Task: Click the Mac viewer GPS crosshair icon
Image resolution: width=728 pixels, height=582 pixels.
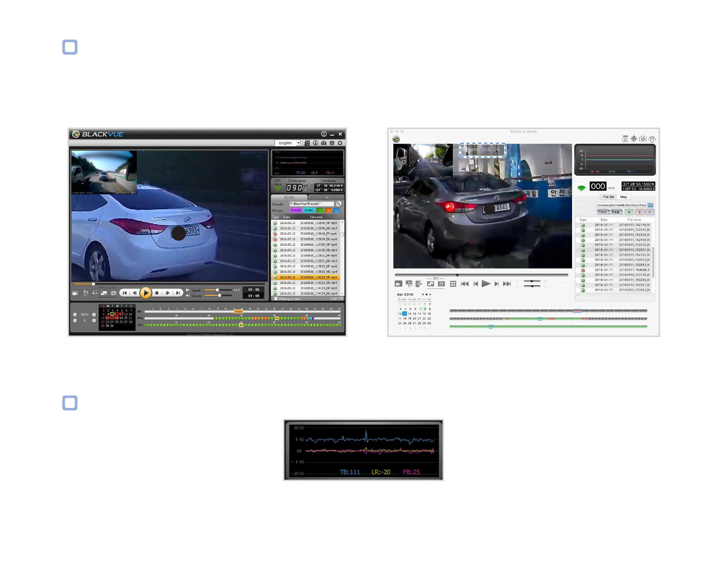Action: pos(634,139)
